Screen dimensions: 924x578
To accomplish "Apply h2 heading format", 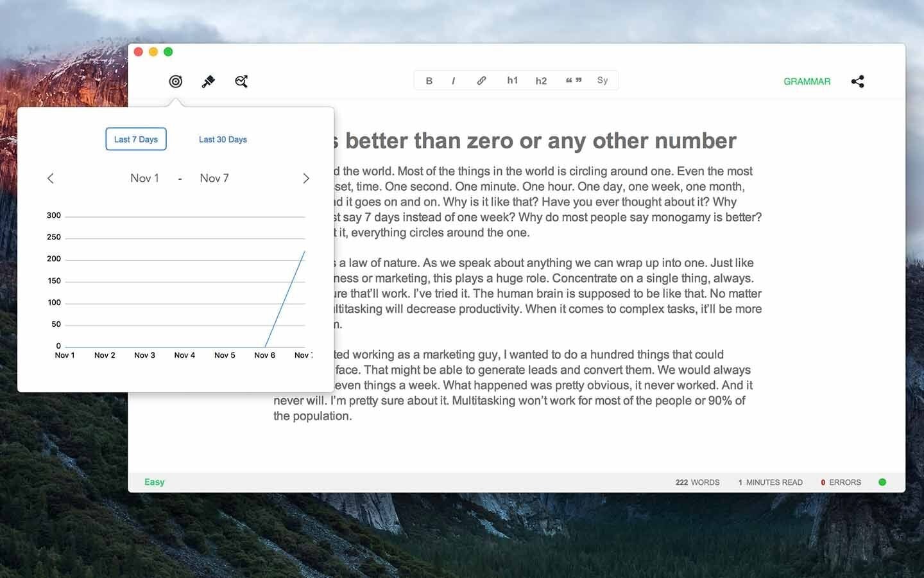I will [541, 80].
